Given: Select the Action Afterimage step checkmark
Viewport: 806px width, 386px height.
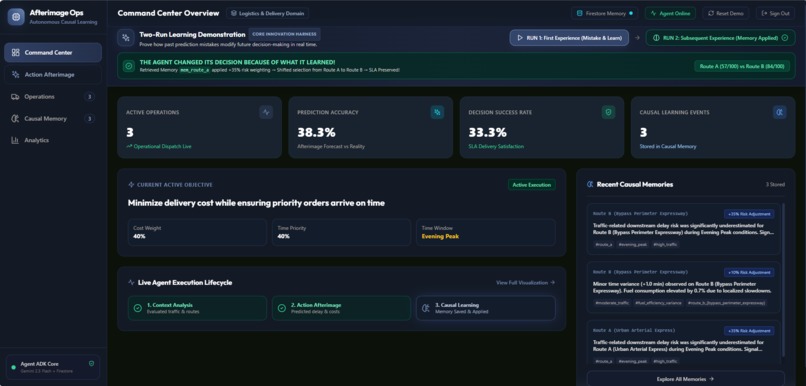Looking at the screenshot, I should click(x=282, y=308).
